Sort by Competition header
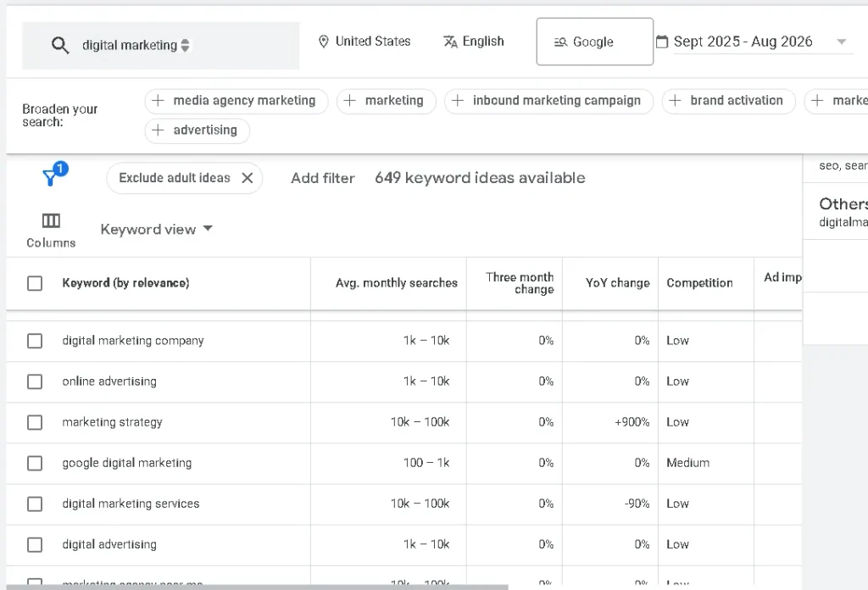This screenshot has width=868, height=590. (699, 283)
